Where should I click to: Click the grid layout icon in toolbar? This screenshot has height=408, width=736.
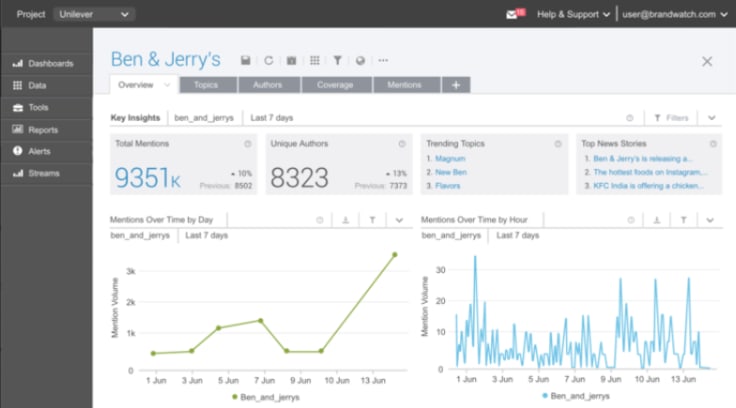314,60
